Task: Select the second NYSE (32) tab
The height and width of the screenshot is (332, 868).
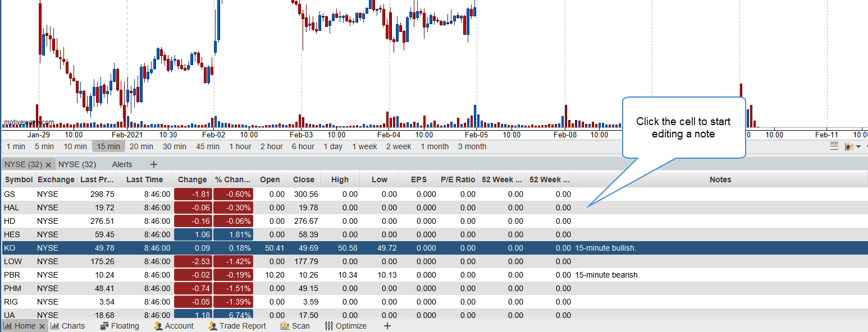Action: (77, 164)
